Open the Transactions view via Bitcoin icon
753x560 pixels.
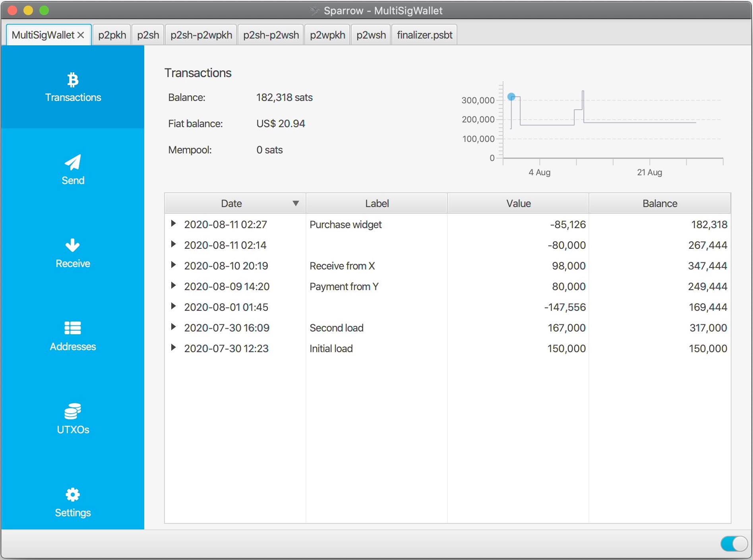coord(73,80)
